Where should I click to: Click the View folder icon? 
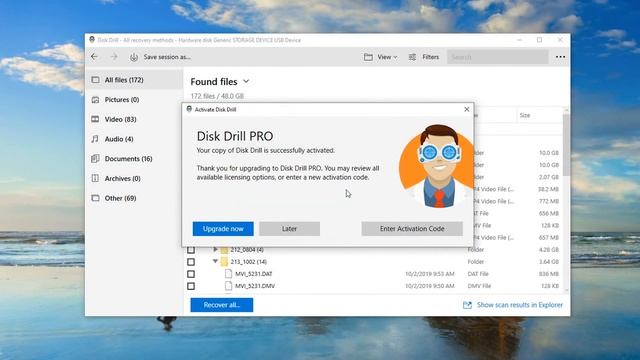click(x=368, y=57)
